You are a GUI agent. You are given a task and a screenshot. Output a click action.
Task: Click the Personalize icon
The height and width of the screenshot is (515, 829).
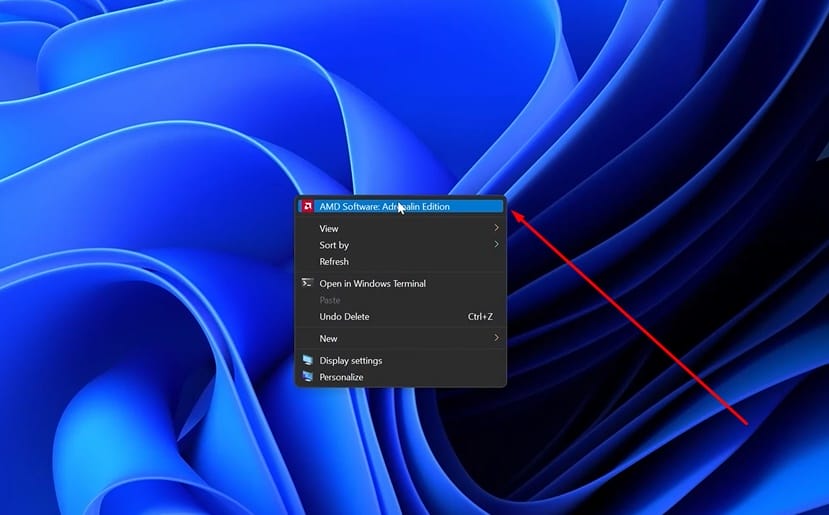click(x=308, y=377)
